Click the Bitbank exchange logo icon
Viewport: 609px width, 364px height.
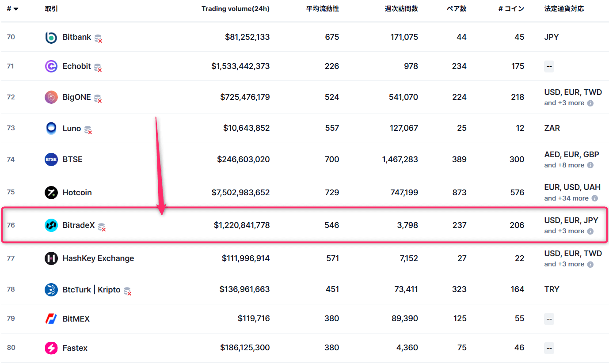[51, 38]
